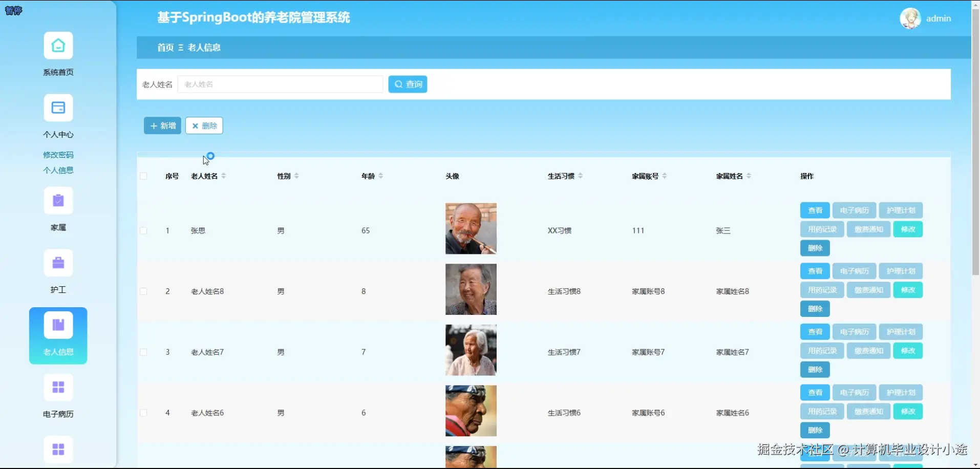The width and height of the screenshot is (980, 469).
Task: Open 老人姓名8's avatar photo thumbnail
Action: point(471,289)
